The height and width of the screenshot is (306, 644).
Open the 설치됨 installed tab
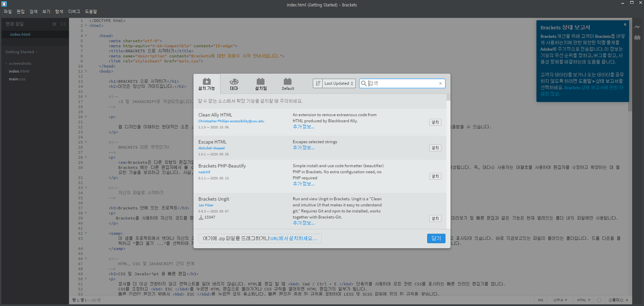pos(261,84)
